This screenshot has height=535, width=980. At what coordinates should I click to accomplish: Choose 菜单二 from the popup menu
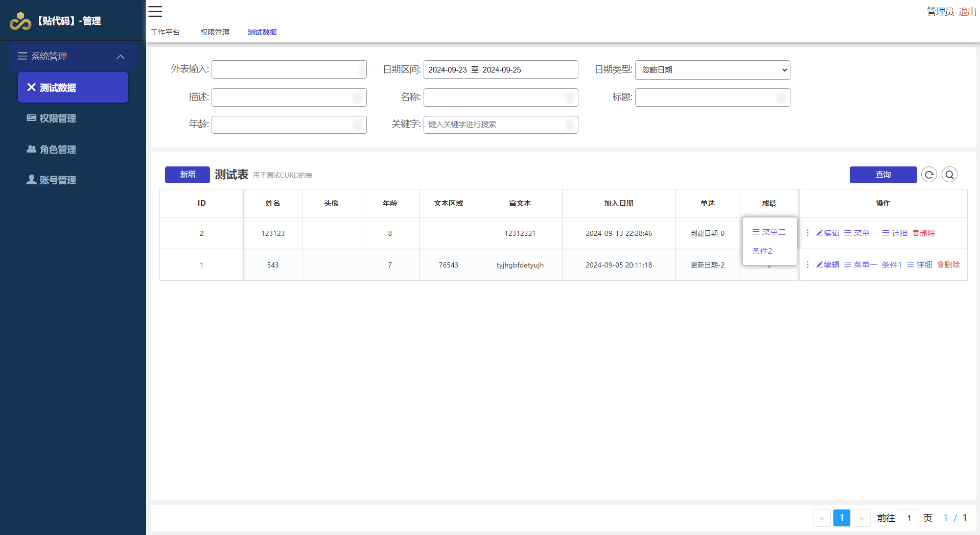point(769,232)
